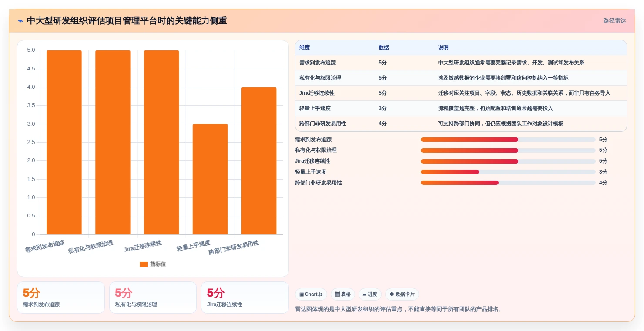Open the Jira迁移连续性 5分 data card
644x331 pixels.
pyautogui.click(x=245, y=298)
